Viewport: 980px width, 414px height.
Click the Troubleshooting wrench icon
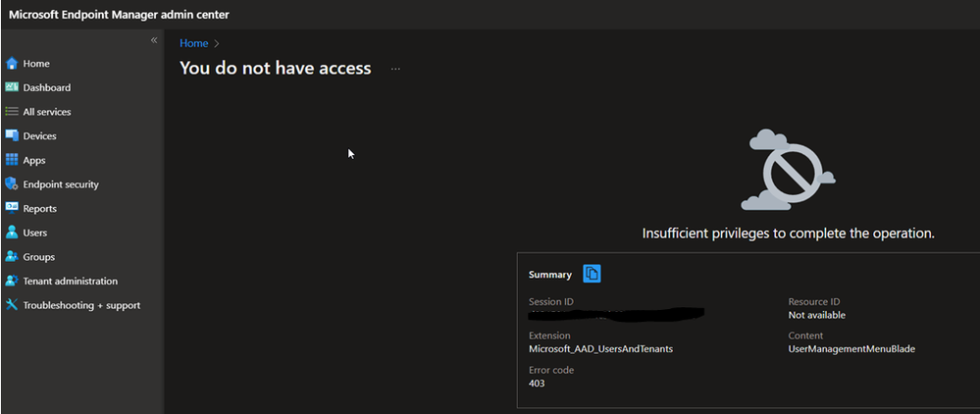click(11, 305)
